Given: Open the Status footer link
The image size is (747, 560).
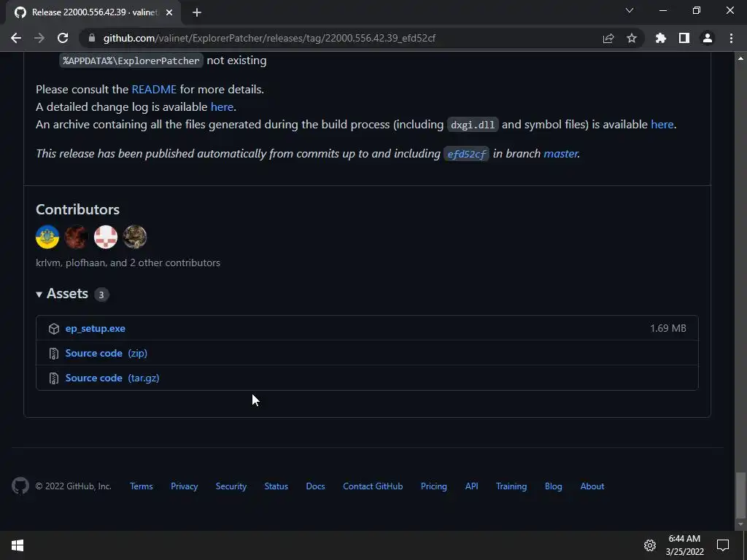Looking at the screenshot, I should [276, 486].
